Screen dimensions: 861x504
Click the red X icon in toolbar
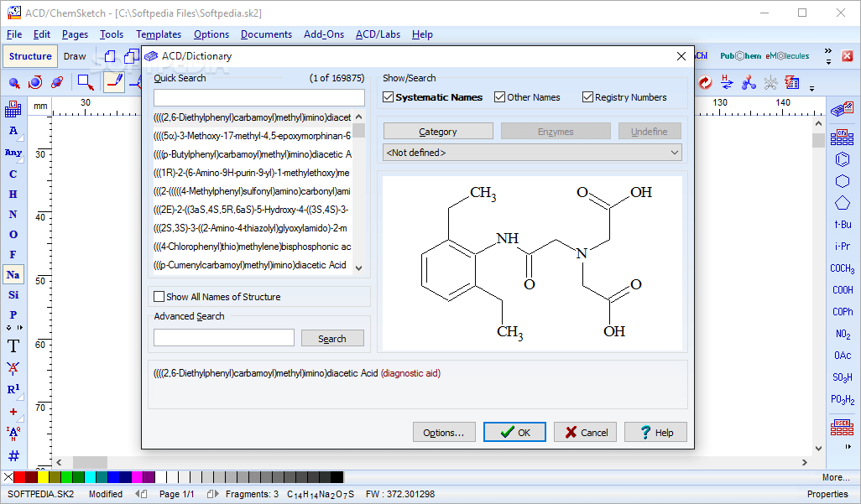tap(848, 56)
